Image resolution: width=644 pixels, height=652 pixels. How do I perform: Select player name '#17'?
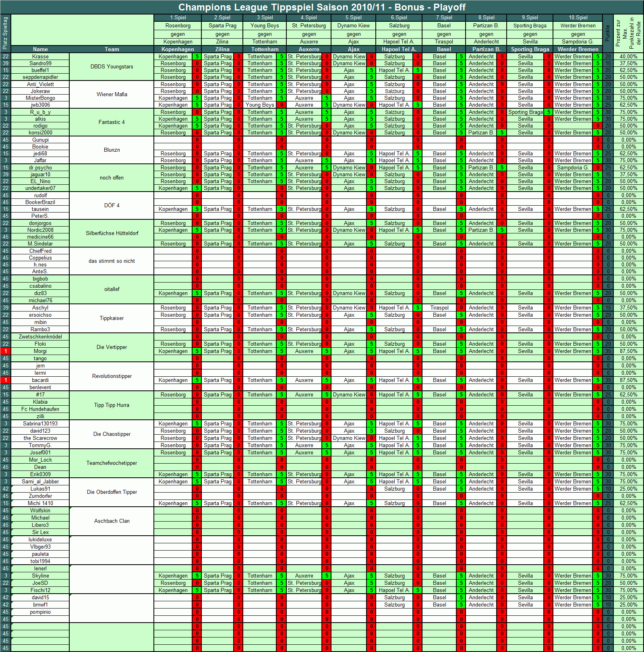[x=40, y=395]
